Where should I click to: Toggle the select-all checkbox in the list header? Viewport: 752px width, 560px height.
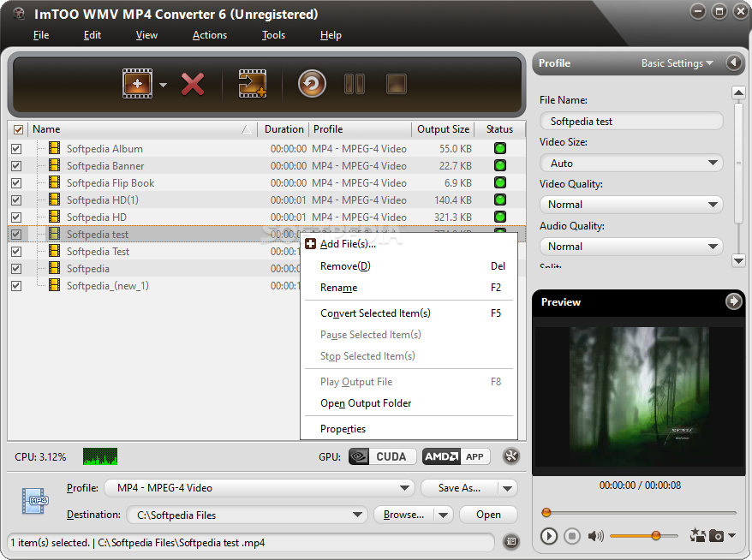tap(18, 129)
